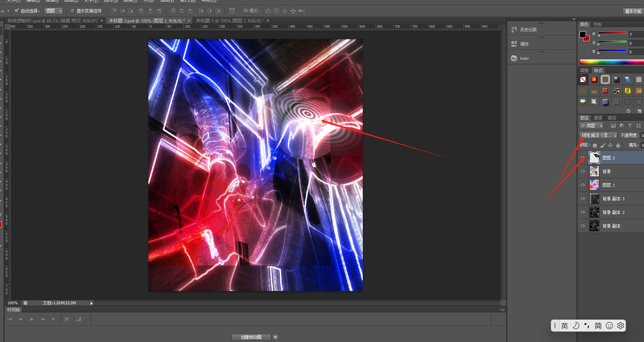Open the auto-select 图层 dropdown
Image resolution: width=644 pixels, height=342 pixels.
tap(54, 11)
